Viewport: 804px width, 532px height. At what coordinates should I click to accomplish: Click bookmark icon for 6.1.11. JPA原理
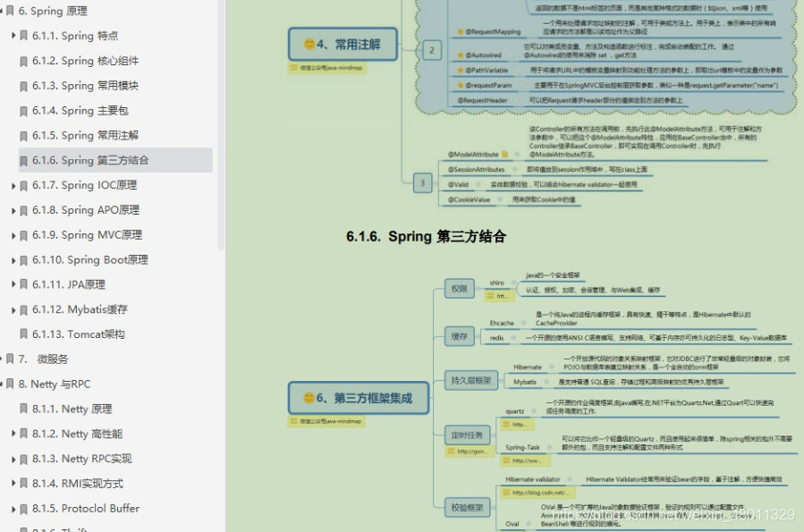point(23,285)
